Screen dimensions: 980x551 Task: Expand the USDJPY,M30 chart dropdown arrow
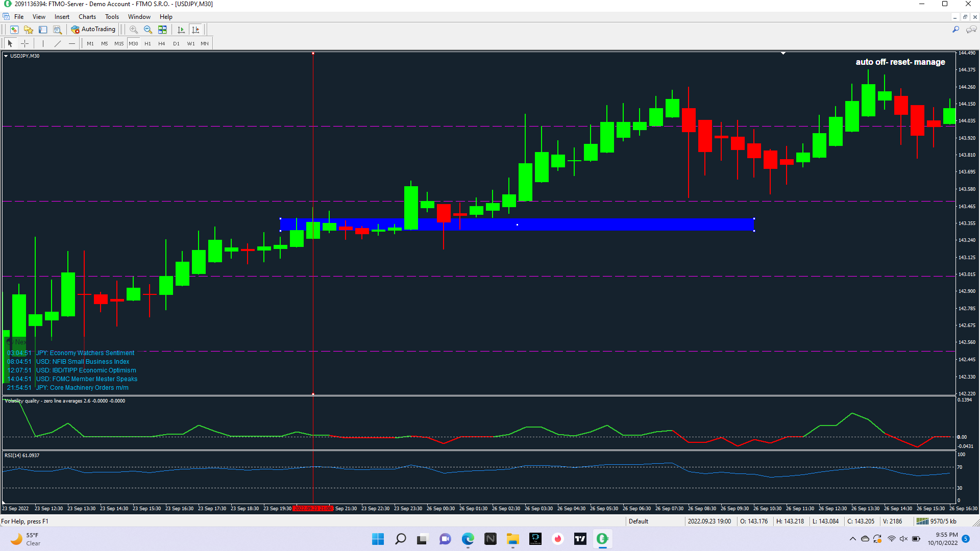click(x=6, y=56)
